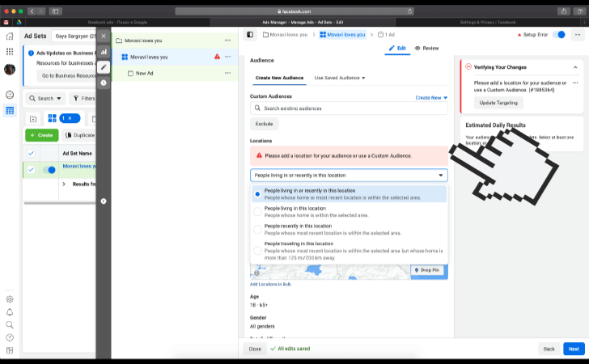Switch to the Review tab
The height and width of the screenshot is (364, 589).
(426, 48)
